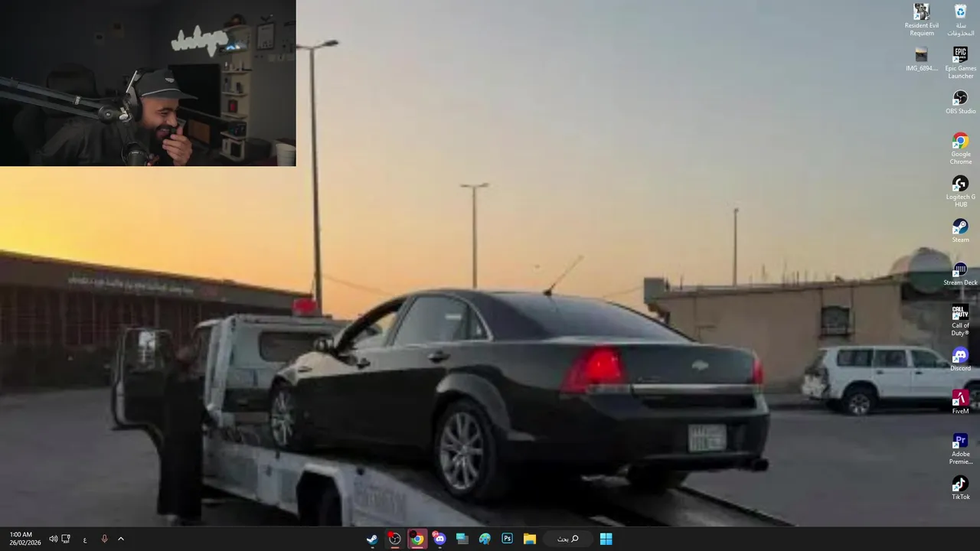Open Discord from the taskbar
The width and height of the screenshot is (980, 551).
pos(439,539)
